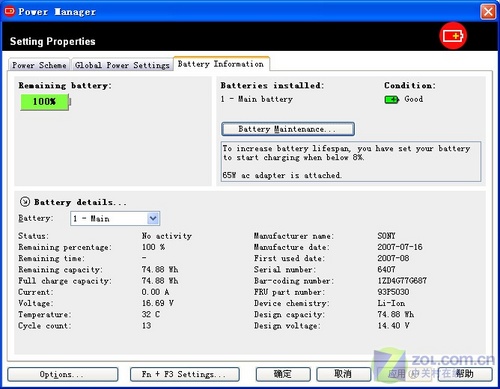The image size is (500, 389).
Task: Click the cycle count value 13
Action: pos(146,326)
